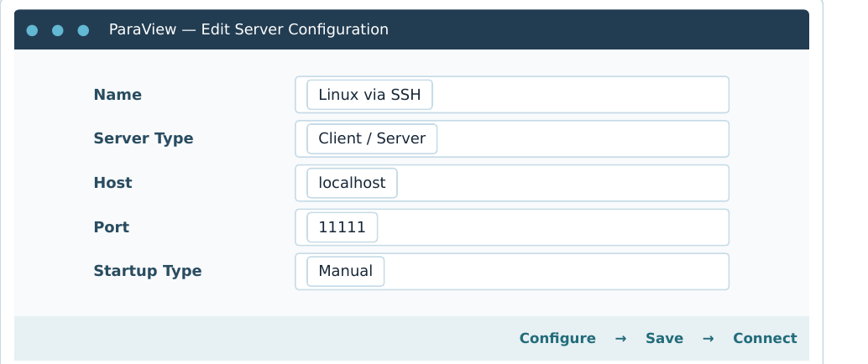This screenshot has height=364, width=868.
Task: Click the third window control dot
Action: coord(83,30)
